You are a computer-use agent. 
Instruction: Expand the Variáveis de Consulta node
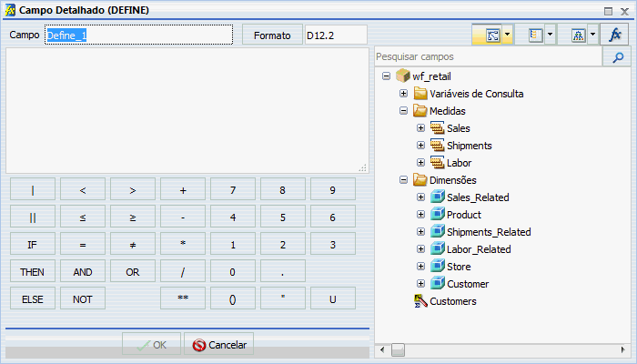coord(403,94)
